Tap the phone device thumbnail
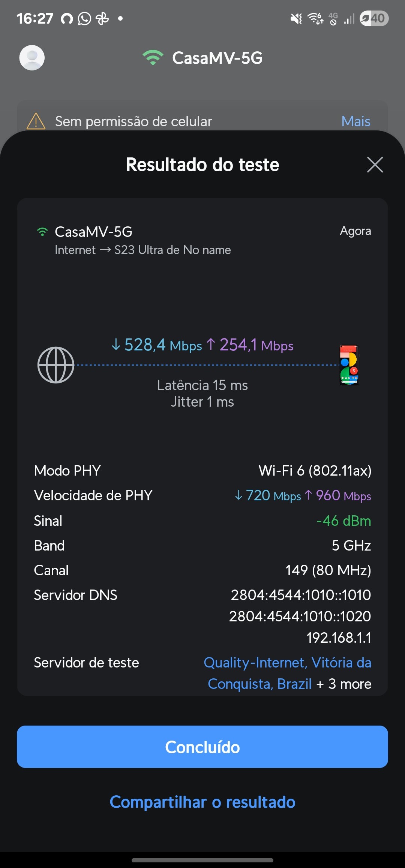This screenshot has height=868, width=405. 349,365
